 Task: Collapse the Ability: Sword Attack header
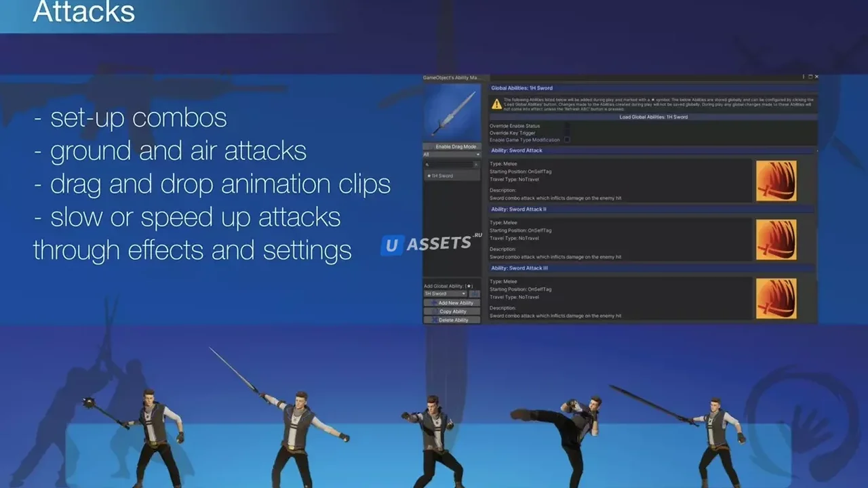click(x=652, y=150)
